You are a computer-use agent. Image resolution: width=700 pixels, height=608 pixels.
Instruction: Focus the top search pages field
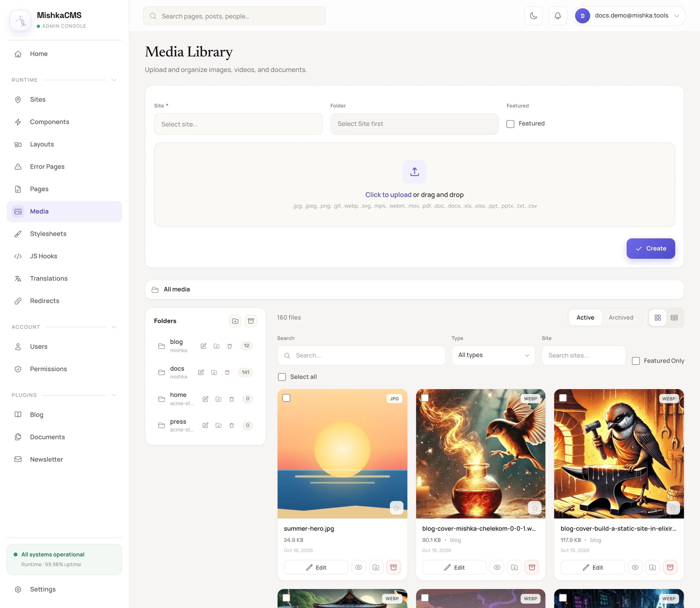(x=234, y=16)
